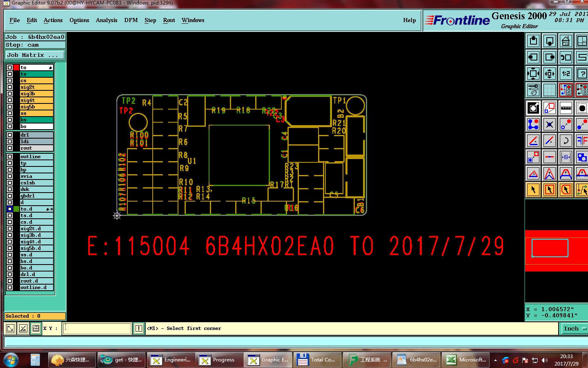Select layer name sig3b

(x=37, y=94)
